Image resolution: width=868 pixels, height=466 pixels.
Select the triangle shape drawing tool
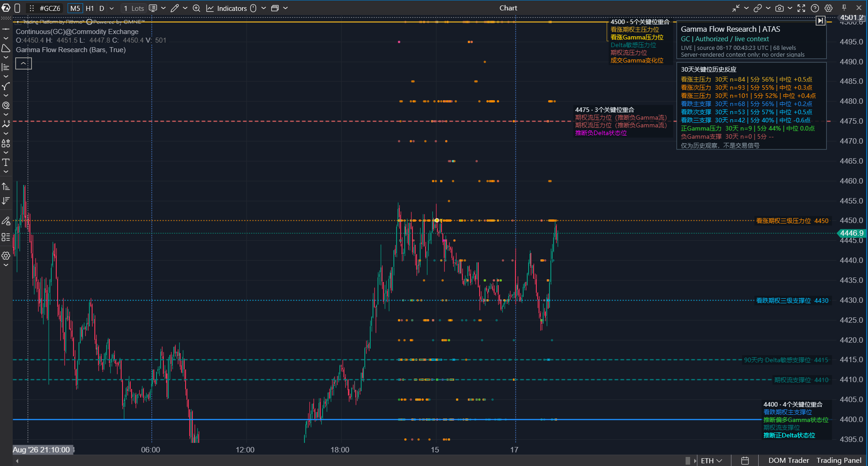pos(6,48)
